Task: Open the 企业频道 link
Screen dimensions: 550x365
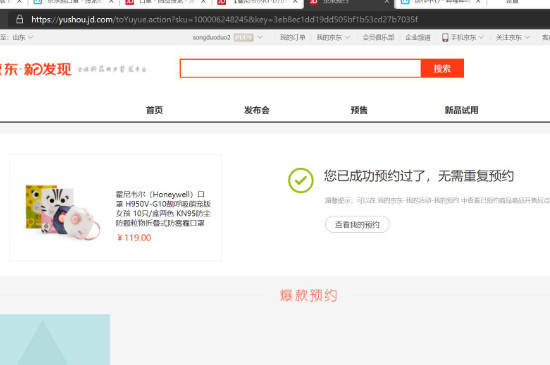Action: [418, 37]
